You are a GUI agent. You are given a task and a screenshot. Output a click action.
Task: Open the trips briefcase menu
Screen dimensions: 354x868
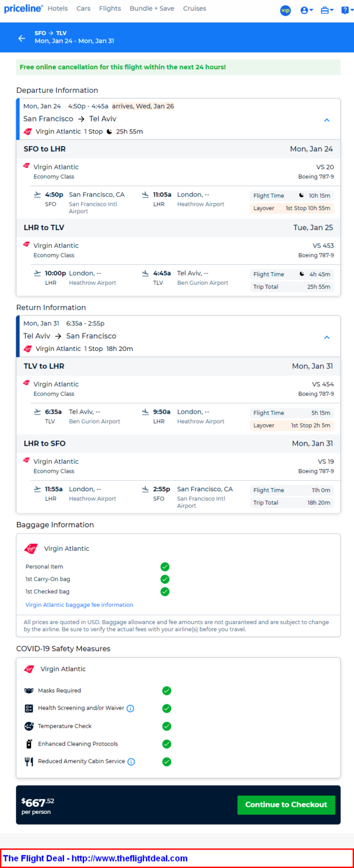pos(327,10)
